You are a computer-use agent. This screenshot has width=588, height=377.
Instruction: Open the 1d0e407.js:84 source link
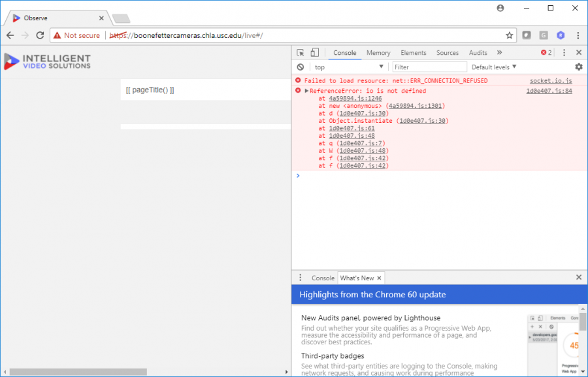pos(549,91)
